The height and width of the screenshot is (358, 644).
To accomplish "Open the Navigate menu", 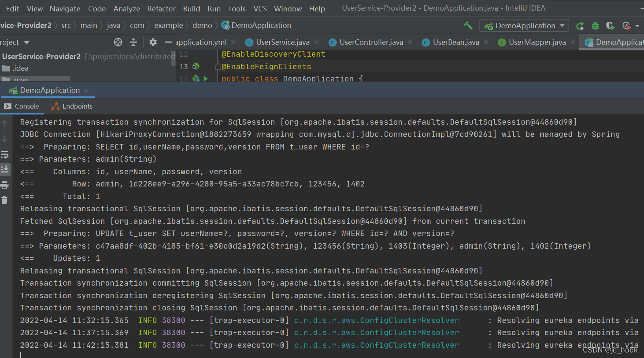I will pos(65,9).
